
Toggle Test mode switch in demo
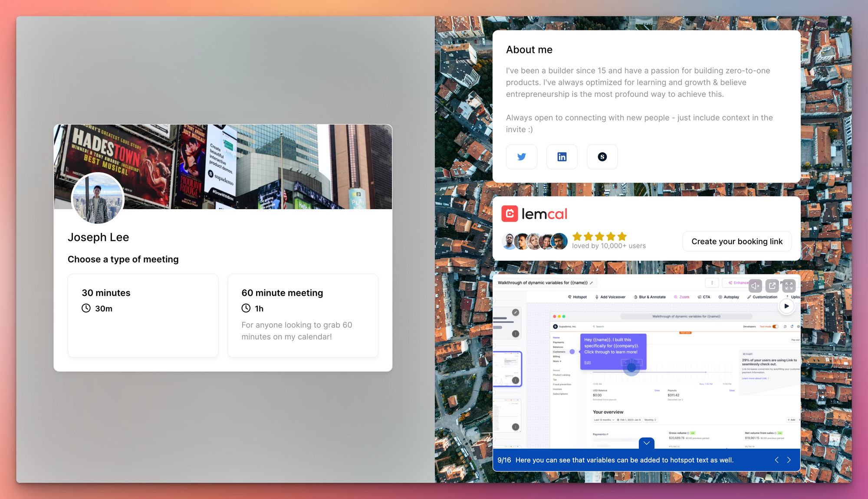coord(775,326)
